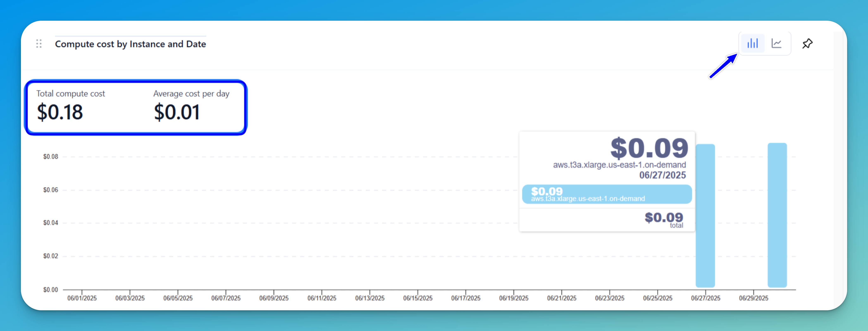Viewport: 868px width, 331px height.
Task: Click the 06/27/2025 date inside tooltip
Action: tap(662, 175)
